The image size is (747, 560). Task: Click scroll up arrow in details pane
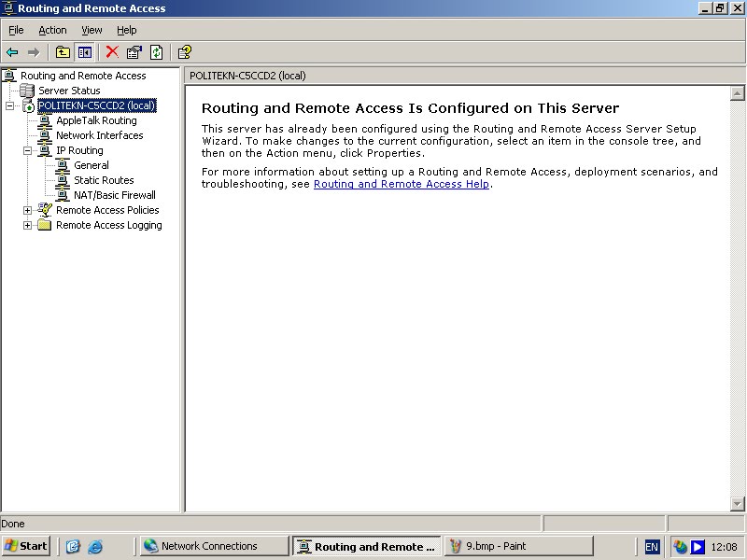pos(737,93)
